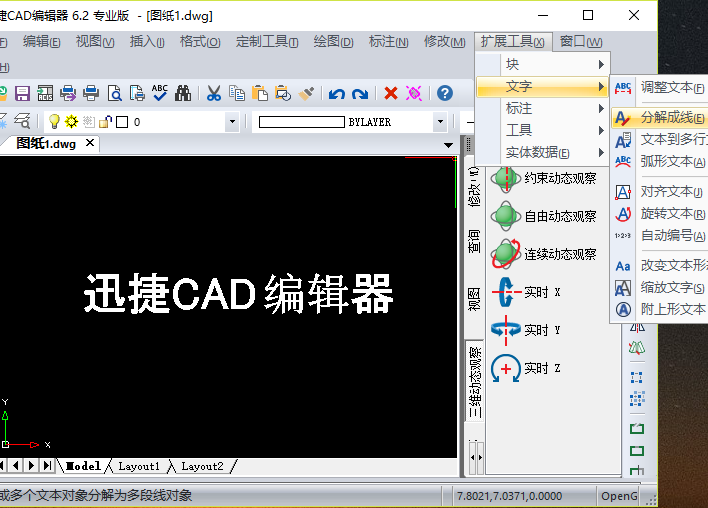This screenshot has height=508, width=708.
Task: Click the Match Properties brush icon
Action: [306, 93]
